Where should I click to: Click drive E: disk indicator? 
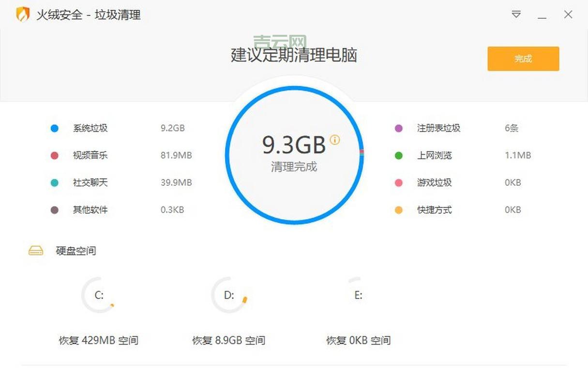click(x=358, y=295)
